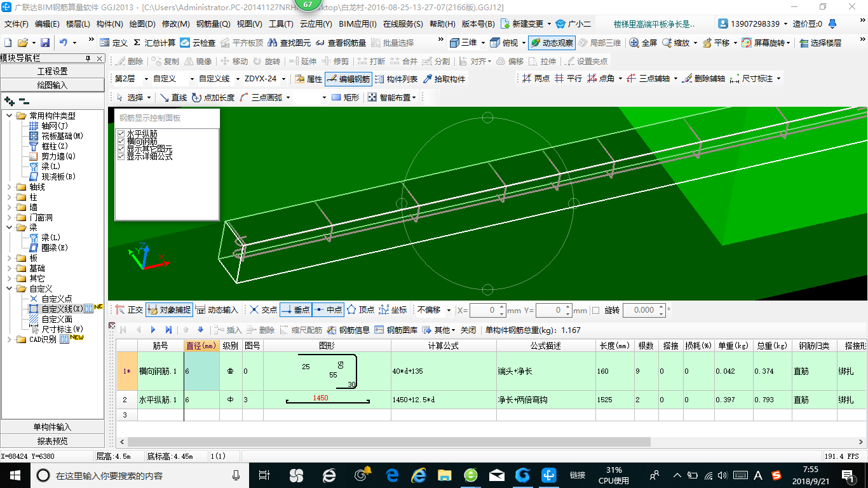The image size is (868, 488).
Task: Click 选择楼层 select floor button
Action: (x=820, y=43)
